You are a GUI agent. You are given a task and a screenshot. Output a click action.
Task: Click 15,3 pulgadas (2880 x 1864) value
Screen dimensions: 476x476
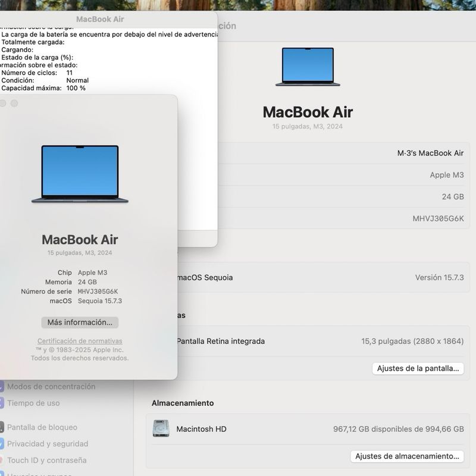click(x=412, y=341)
